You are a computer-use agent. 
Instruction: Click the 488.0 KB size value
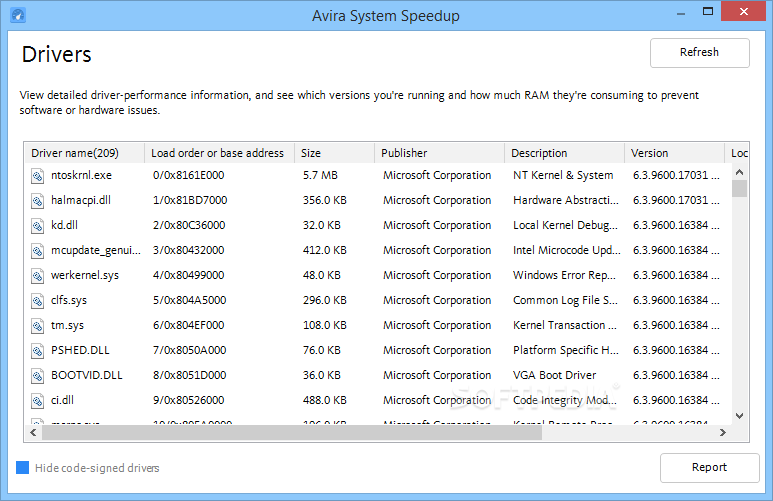(325, 400)
